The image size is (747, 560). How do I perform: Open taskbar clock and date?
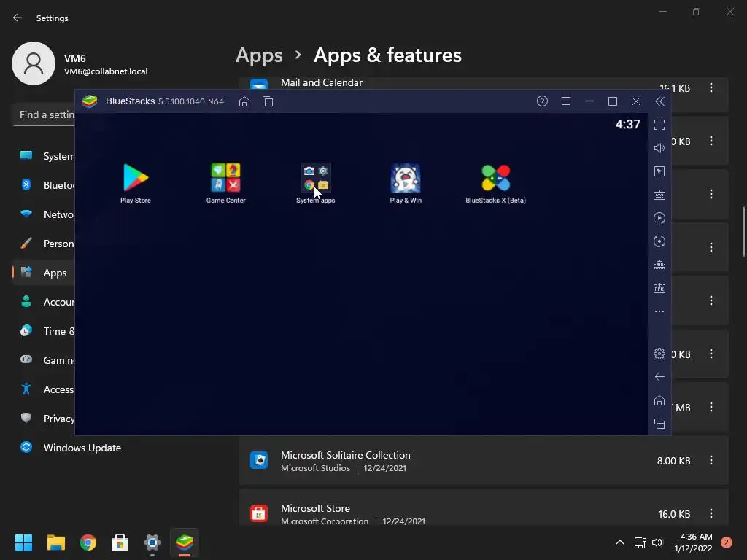tap(693, 542)
